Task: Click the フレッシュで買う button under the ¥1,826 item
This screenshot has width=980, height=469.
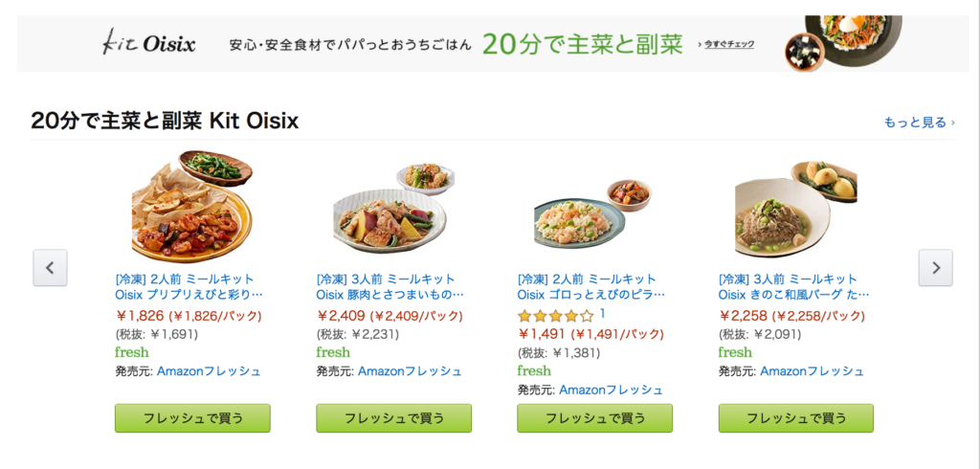Action: pos(192,417)
